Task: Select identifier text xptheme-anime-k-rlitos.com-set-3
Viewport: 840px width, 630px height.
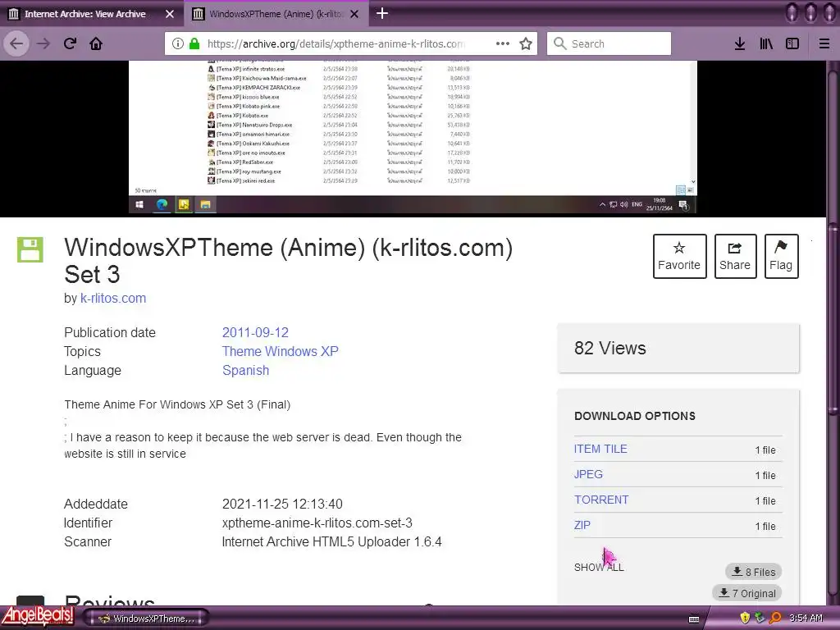Action: pos(317,523)
